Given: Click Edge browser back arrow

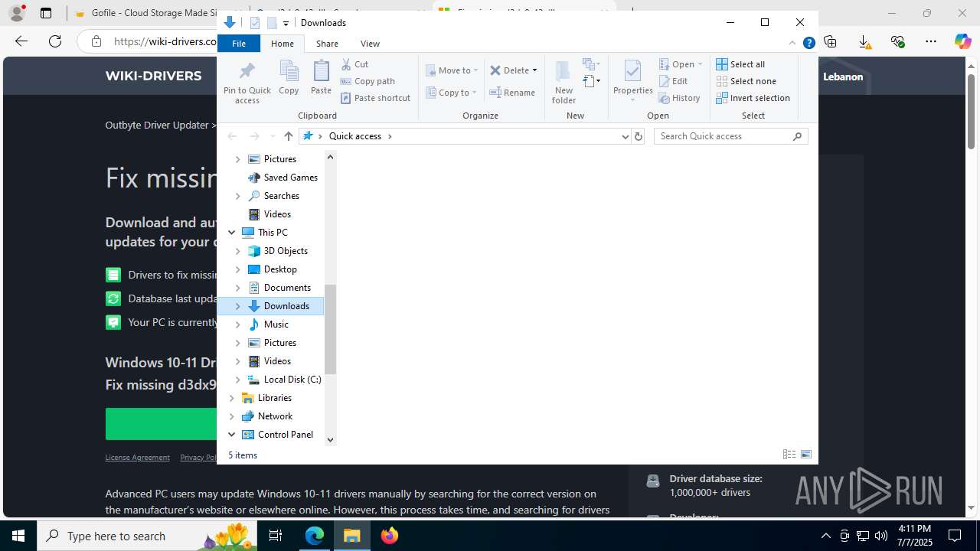Looking at the screenshot, I should point(21,41).
